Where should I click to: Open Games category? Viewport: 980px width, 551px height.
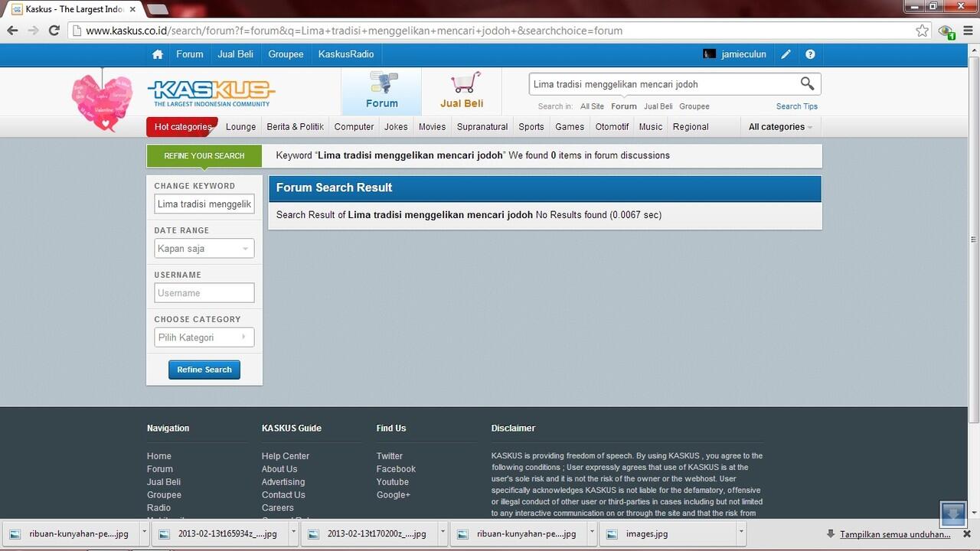pos(570,127)
